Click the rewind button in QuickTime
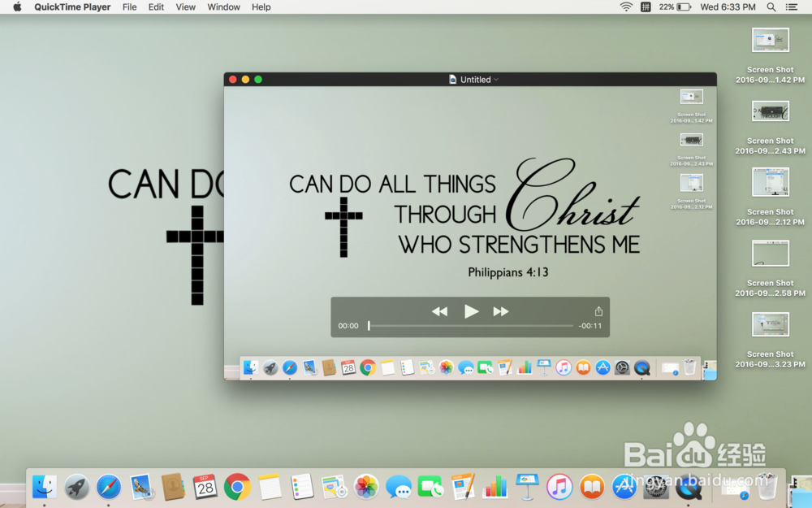The height and width of the screenshot is (508, 812). tap(439, 311)
